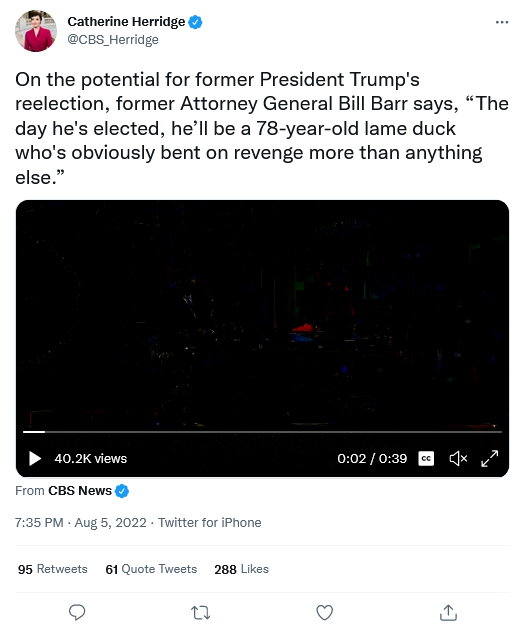Image resolution: width=519 pixels, height=629 pixels.
Task: View the 61 Quote Tweets list
Action: (151, 569)
